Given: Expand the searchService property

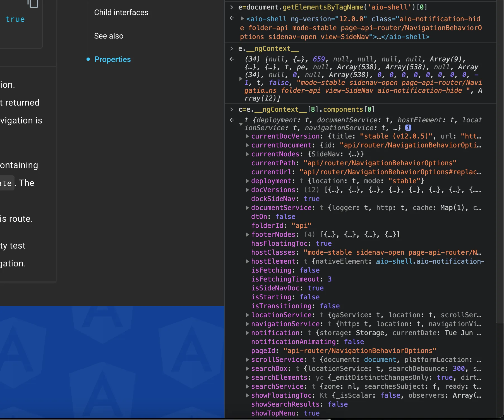Looking at the screenshot, I should pos(247,386).
